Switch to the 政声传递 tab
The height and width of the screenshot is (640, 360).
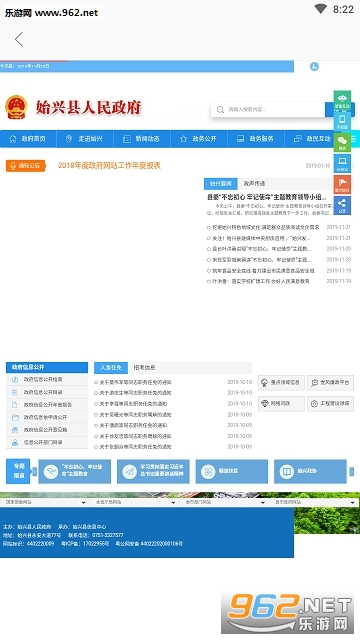[x=254, y=184]
